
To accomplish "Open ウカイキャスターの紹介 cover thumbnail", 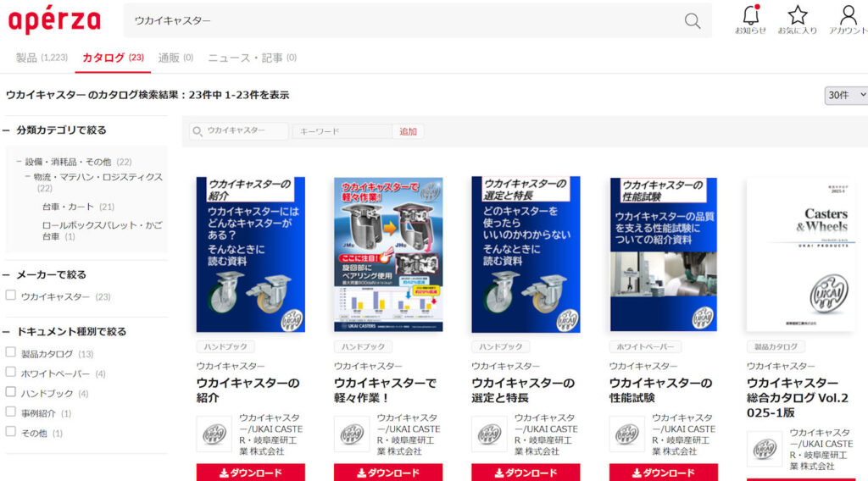I will tap(251, 254).
